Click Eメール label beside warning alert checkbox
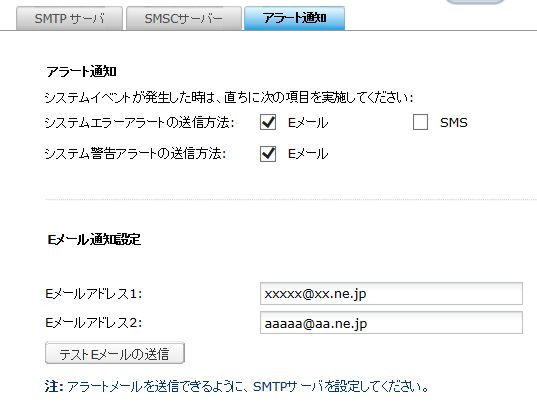 click(308, 154)
